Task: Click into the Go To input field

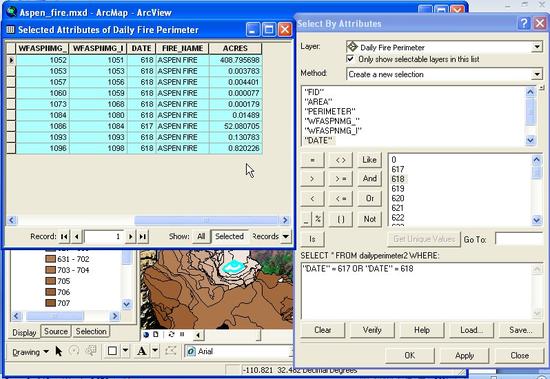Action: [x=518, y=239]
